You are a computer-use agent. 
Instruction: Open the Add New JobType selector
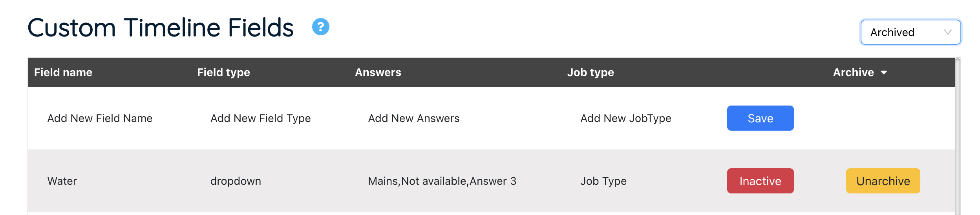(x=625, y=118)
